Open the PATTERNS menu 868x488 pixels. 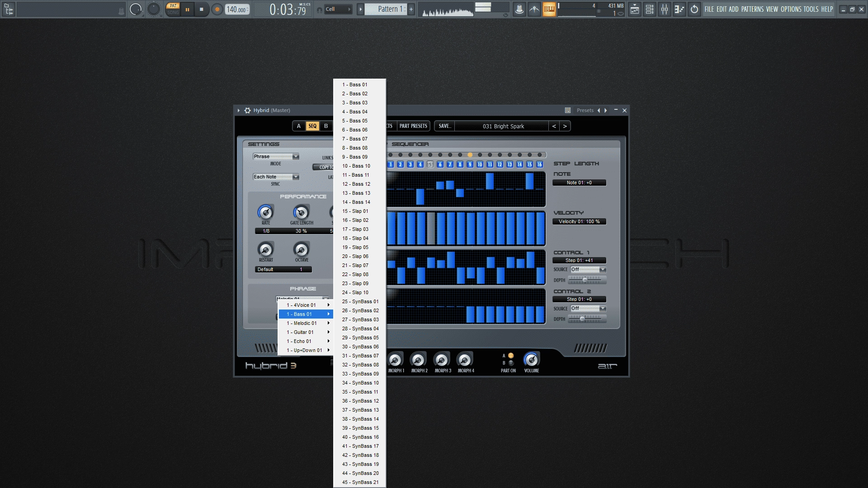point(753,9)
